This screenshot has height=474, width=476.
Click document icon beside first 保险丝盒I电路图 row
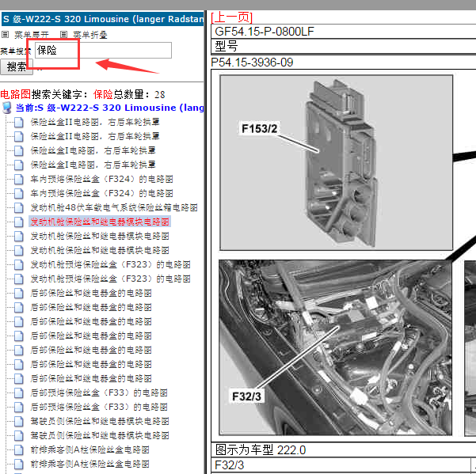click(18, 150)
